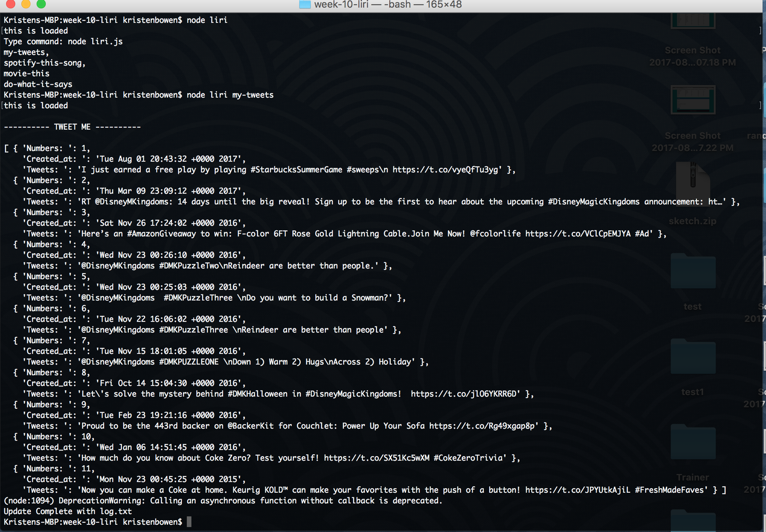Click the 'Trainer' folder label

[692, 477]
